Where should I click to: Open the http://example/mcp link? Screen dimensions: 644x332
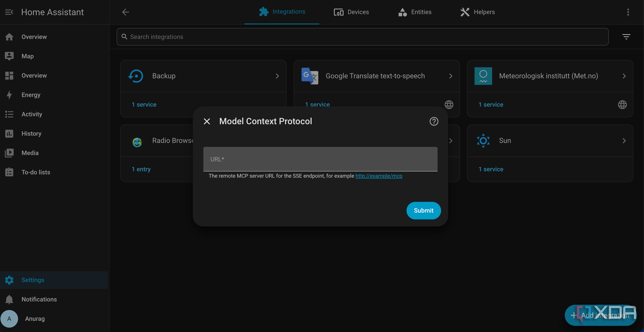[379, 176]
